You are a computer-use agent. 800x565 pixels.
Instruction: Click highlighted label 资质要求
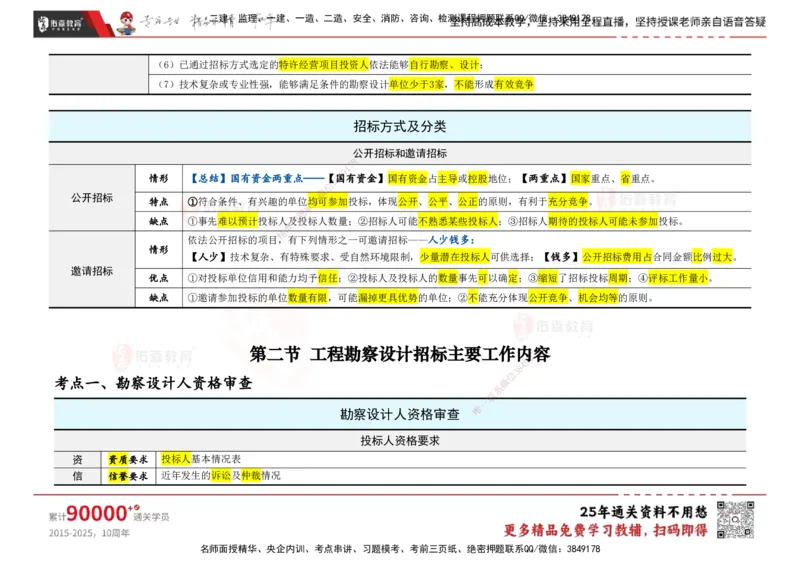coord(128,459)
